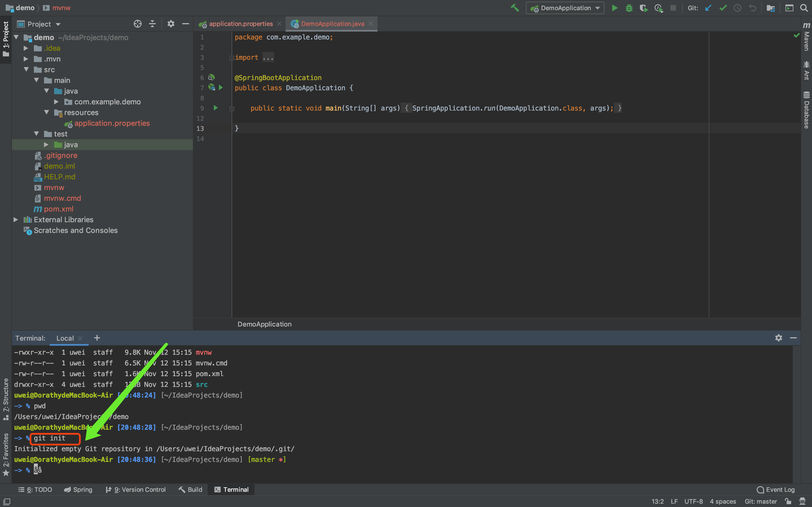Screen dimensions: 812x507
Task: Click the Git update project arrow
Action: coord(708,8)
